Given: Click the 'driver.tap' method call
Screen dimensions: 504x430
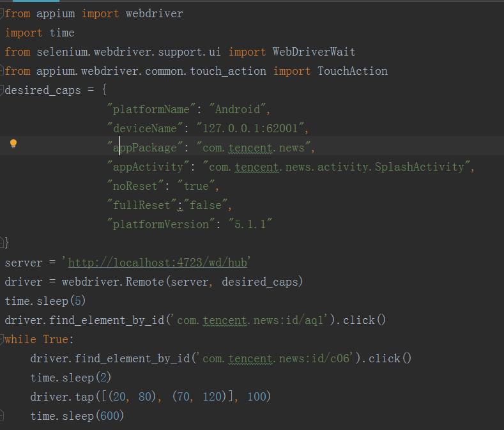Looking at the screenshot, I should pyautogui.click(x=61, y=397).
